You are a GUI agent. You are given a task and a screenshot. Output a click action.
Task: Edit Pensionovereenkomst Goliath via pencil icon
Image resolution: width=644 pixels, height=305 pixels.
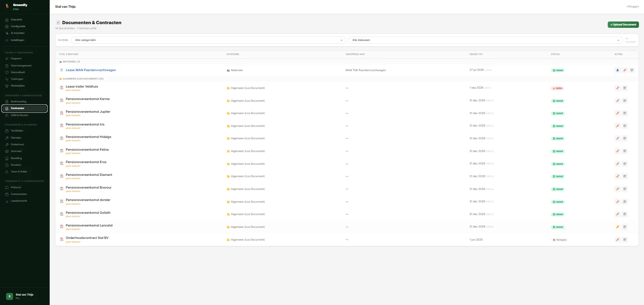617,214
